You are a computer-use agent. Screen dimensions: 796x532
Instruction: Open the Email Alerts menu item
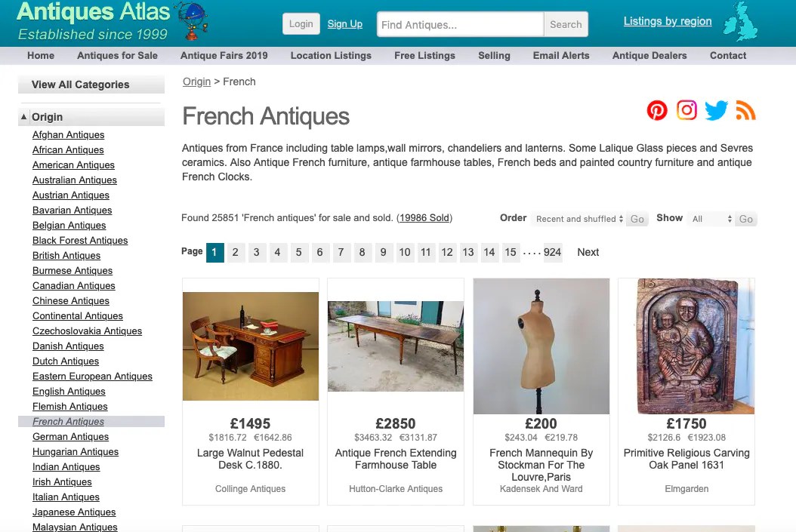561,55
